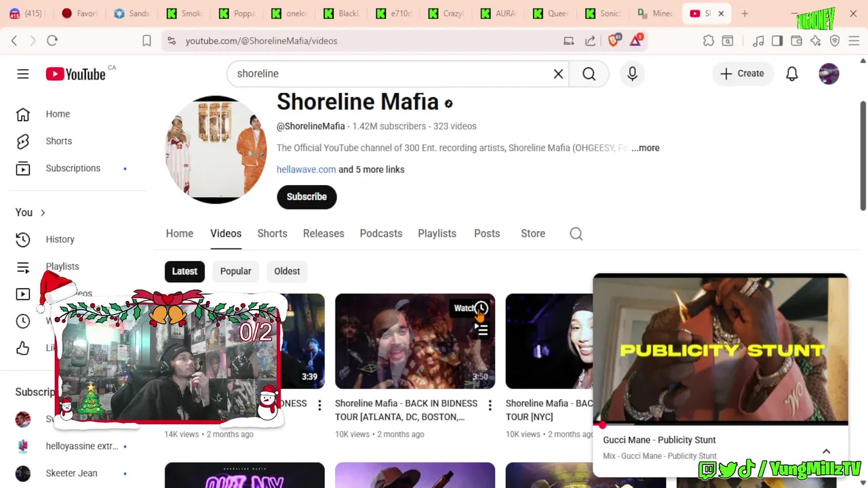Open the Brave VPN shield icon

(x=835, y=41)
